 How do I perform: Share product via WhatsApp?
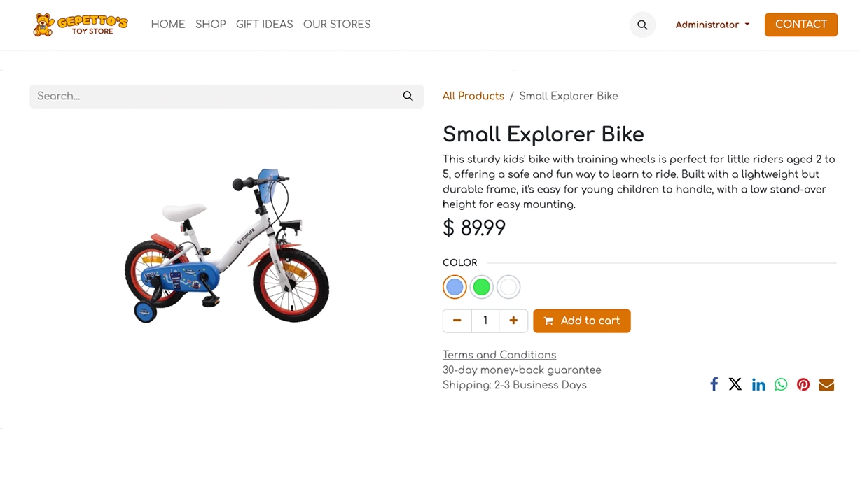[781, 384]
